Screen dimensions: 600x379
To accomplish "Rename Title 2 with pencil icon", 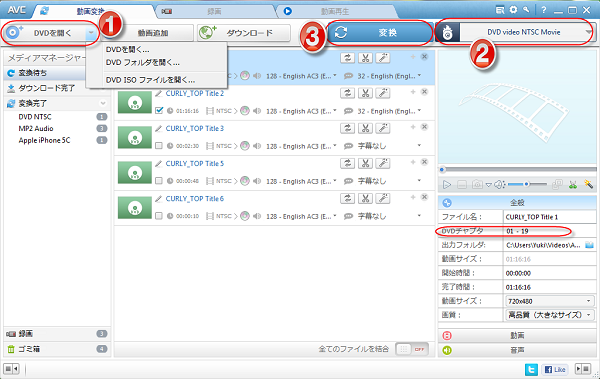I will tap(159, 93).
